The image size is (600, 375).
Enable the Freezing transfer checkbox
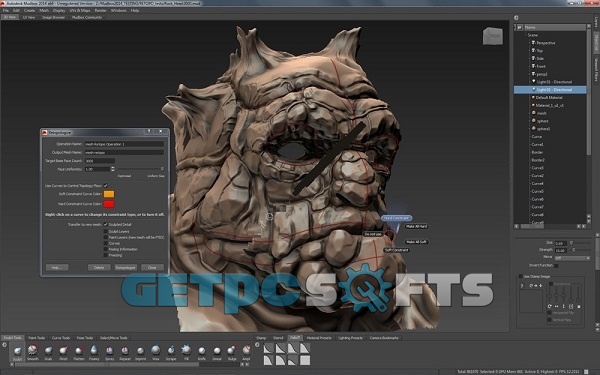(x=106, y=255)
